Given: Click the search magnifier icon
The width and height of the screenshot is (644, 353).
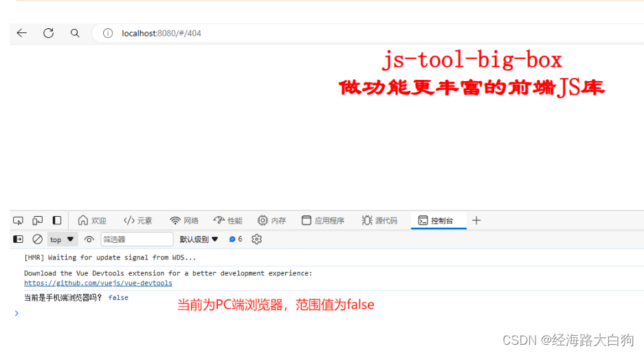Looking at the screenshot, I should pos(75,33).
